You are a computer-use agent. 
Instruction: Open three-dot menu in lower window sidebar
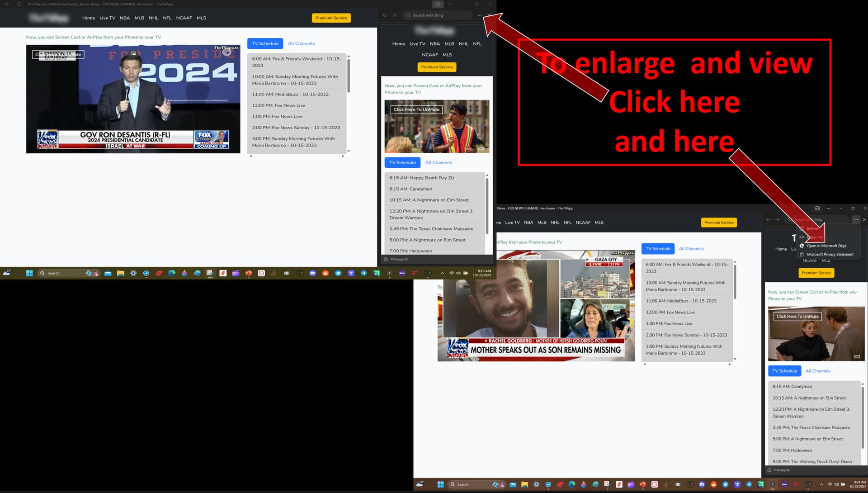coord(856,219)
